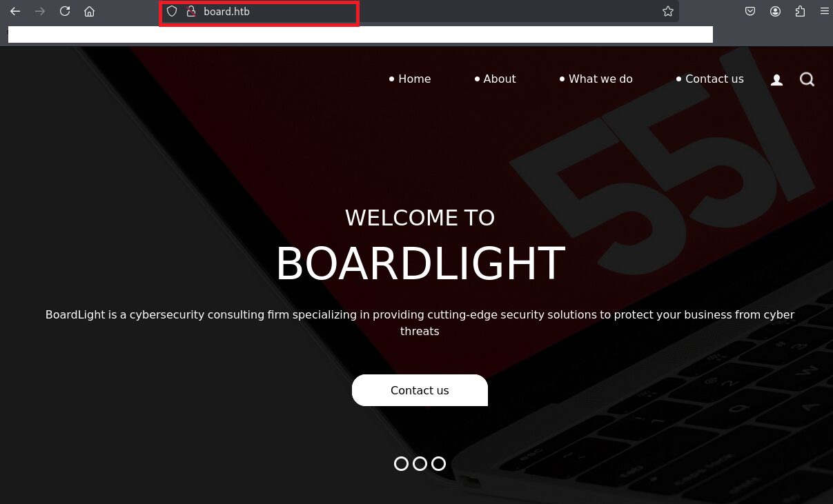Go back using the browser back arrow
Viewport: 833px width, 504px height.
pos(14,11)
